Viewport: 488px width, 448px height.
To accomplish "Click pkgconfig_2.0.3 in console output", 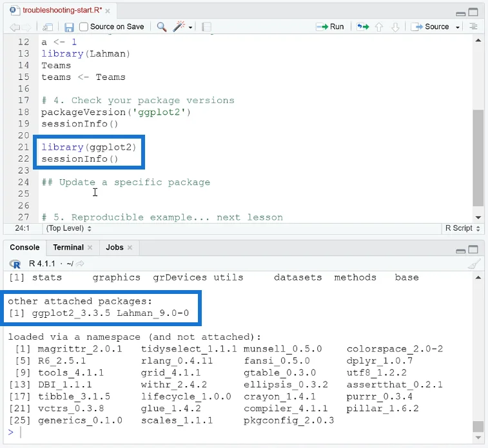I will pyautogui.click(x=289, y=421).
